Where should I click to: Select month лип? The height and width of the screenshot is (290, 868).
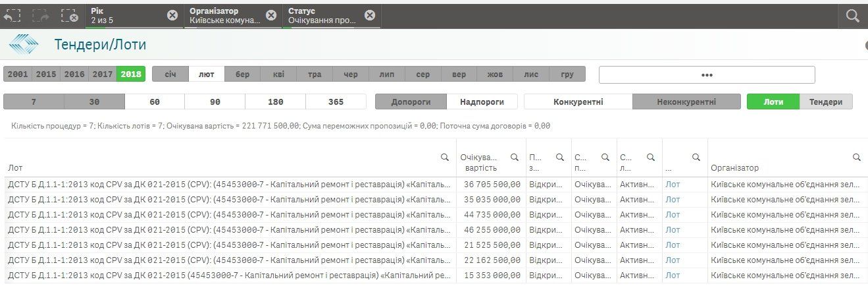pyautogui.click(x=387, y=74)
